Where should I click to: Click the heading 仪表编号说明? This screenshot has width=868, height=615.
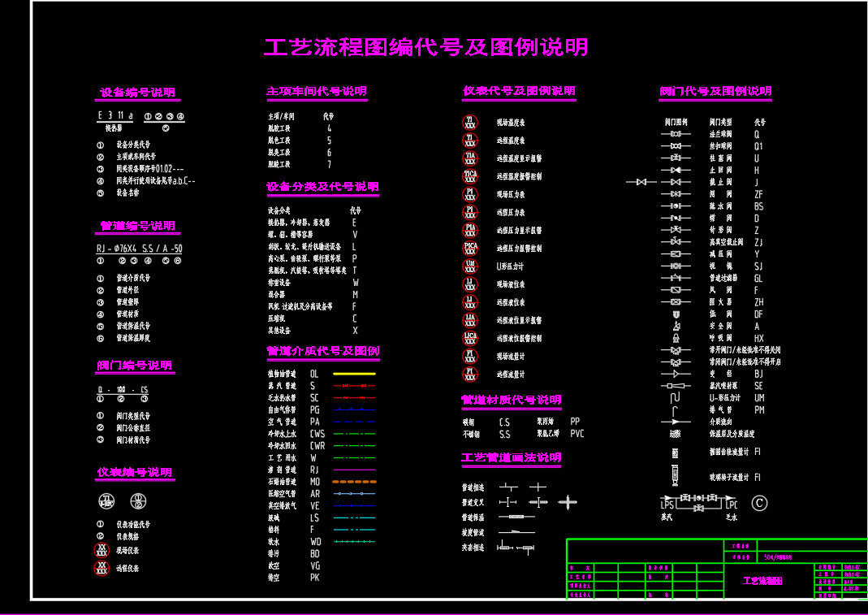tap(135, 473)
